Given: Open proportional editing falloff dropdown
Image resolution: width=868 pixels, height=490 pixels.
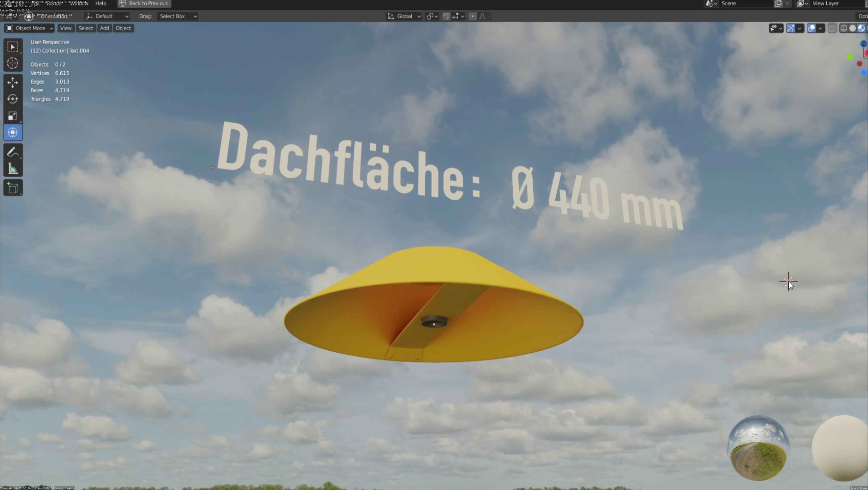Looking at the screenshot, I should click(x=484, y=16).
